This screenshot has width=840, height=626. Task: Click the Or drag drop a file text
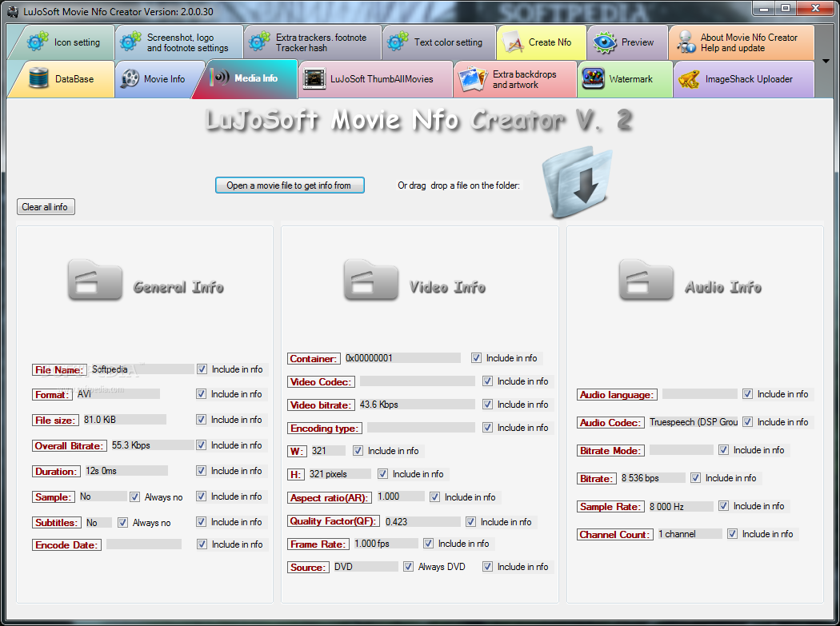[458, 185]
